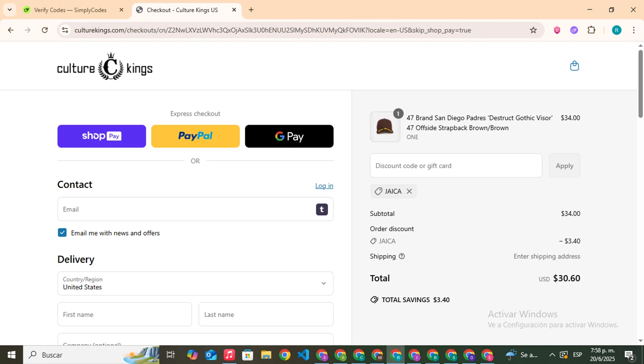The image size is (644, 364).
Task: View site information icon in address bar
Action: coord(65,30)
